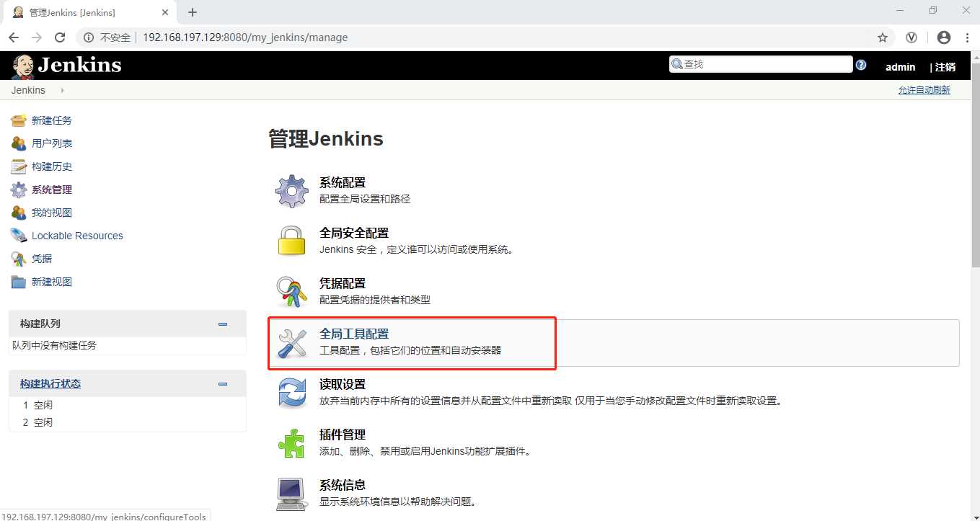
Task: Open the 读取设置 heading link
Action: pyautogui.click(x=343, y=385)
